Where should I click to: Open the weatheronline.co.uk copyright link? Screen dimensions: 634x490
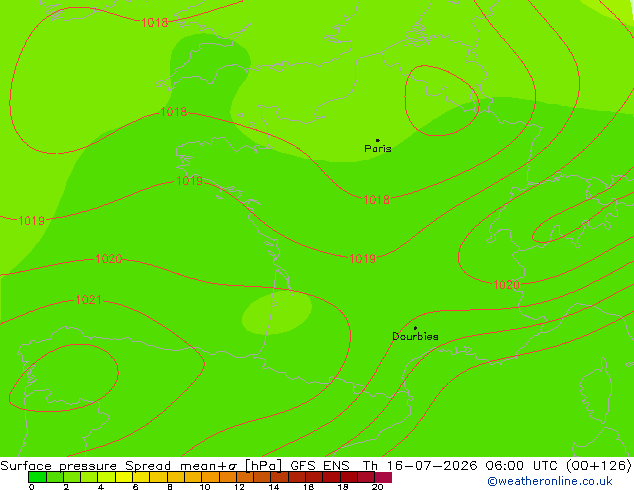tap(550, 482)
